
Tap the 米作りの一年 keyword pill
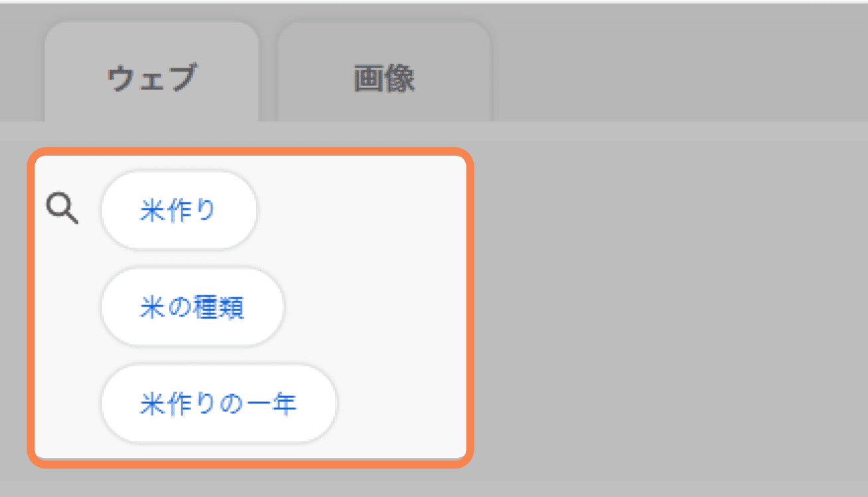[x=219, y=403]
